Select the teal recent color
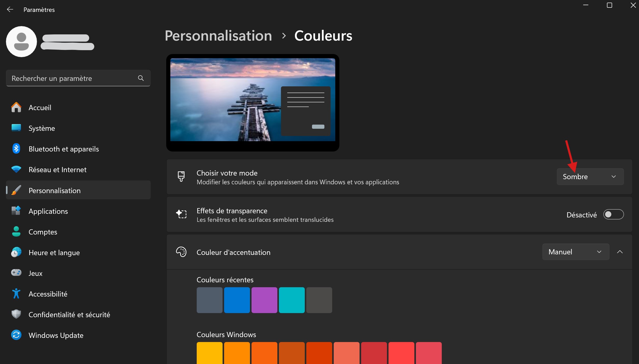Viewport: 639px width, 364px height. pos(292,300)
